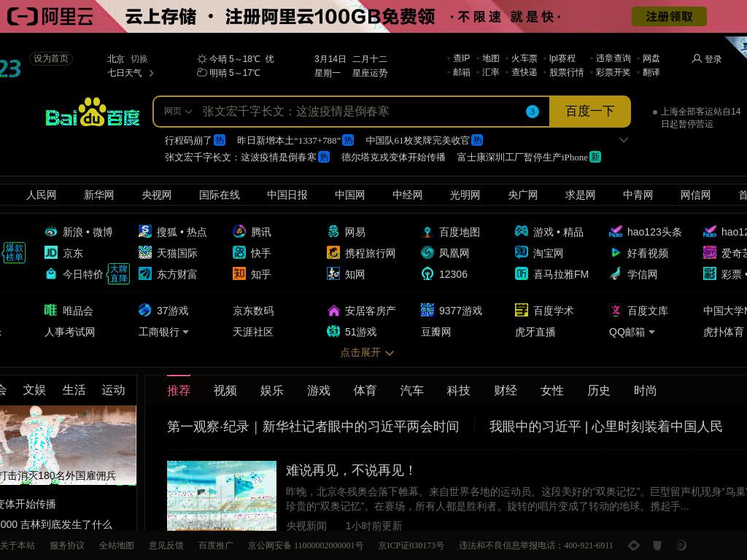Select the 视频 tab

pyautogui.click(x=225, y=391)
